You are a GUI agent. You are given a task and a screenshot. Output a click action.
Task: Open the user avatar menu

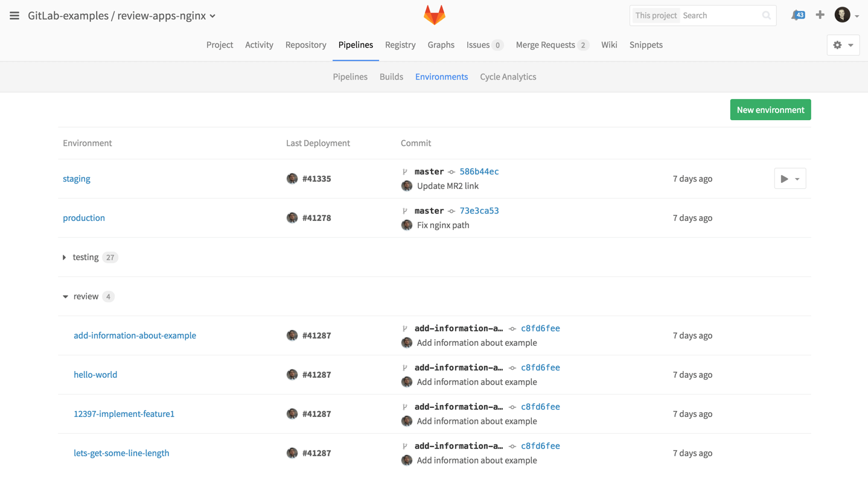(x=846, y=15)
